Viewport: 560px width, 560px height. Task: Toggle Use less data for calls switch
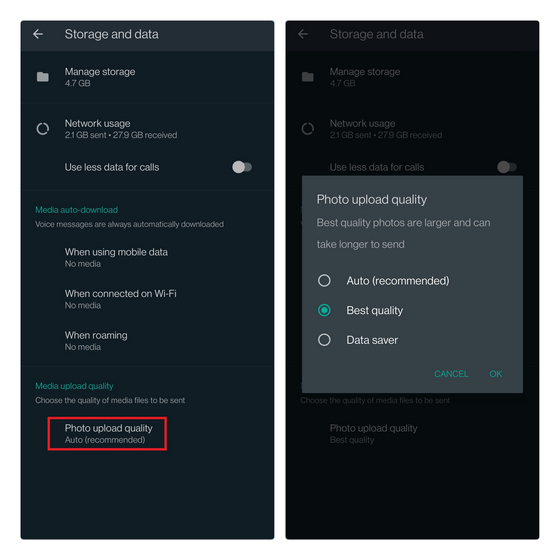pyautogui.click(x=242, y=167)
